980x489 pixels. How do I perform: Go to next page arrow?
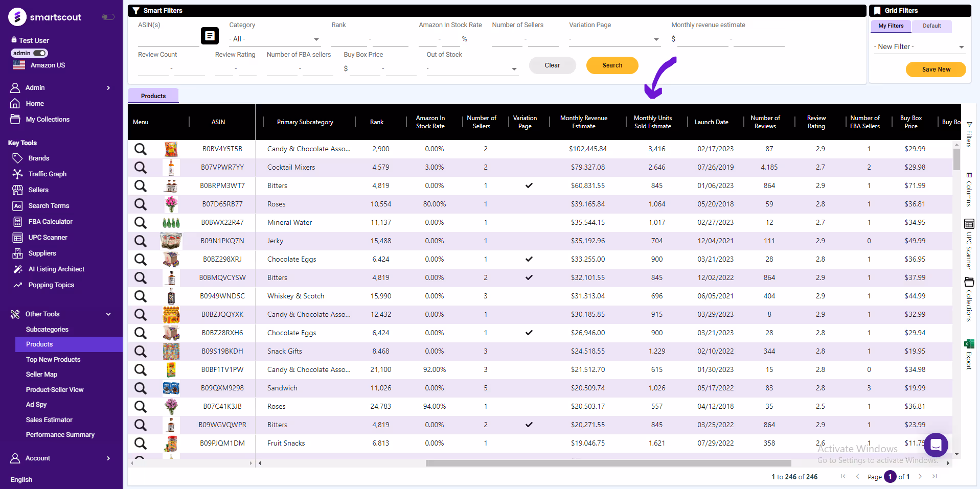[920, 476]
